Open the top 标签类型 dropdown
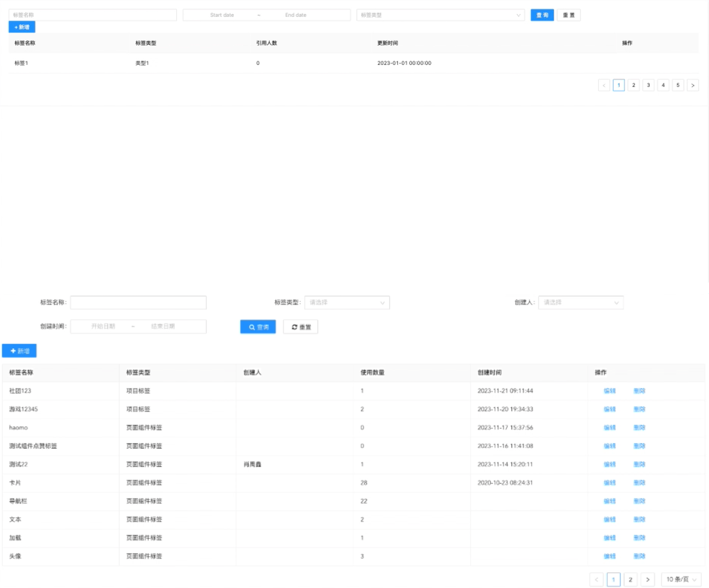The width and height of the screenshot is (709, 588). [x=440, y=15]
